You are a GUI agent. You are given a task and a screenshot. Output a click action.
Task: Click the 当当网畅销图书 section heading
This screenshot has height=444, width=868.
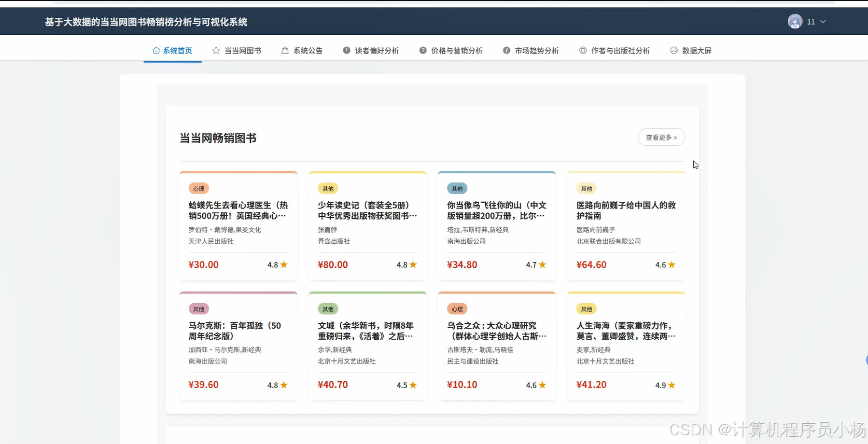tap(218, 138)
